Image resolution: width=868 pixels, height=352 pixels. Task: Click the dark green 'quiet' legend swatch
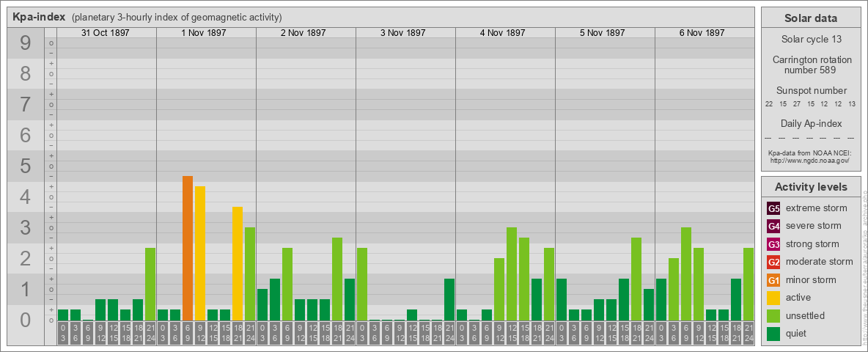click(x=773, y=333)
